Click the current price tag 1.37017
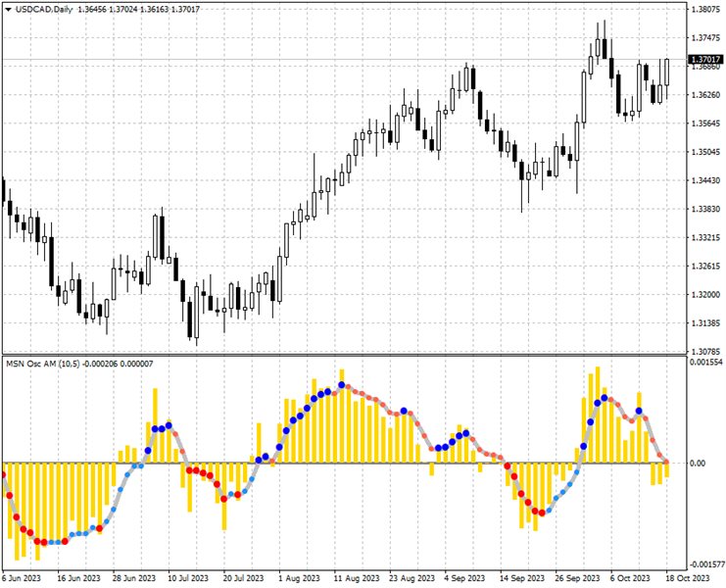The width and height of the screenshot is (726, 588). point(705,60)
